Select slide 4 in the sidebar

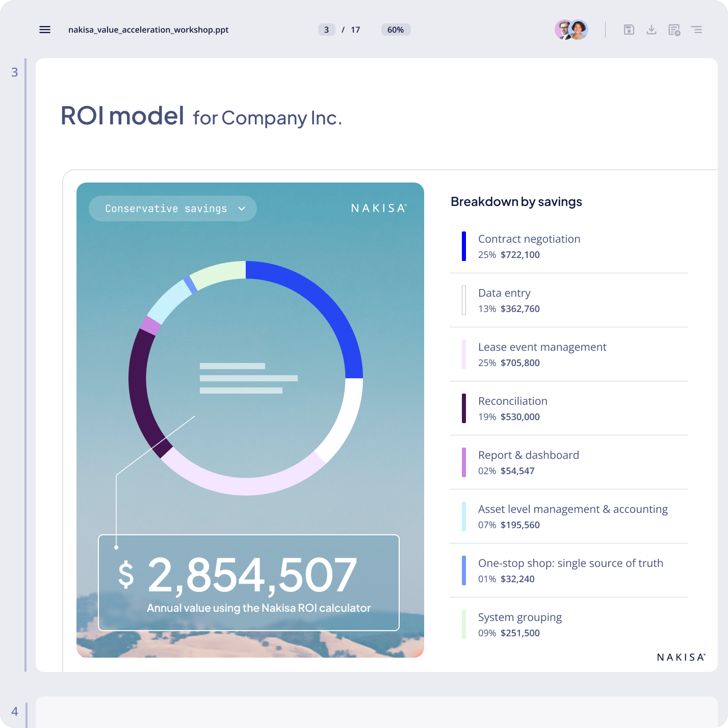(x=15, y=710)
